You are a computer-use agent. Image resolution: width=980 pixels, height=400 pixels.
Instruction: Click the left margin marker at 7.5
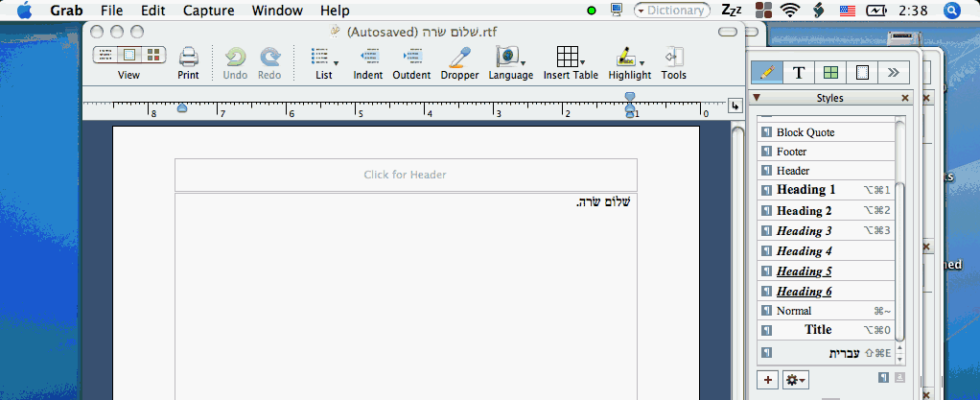point(182,107)
